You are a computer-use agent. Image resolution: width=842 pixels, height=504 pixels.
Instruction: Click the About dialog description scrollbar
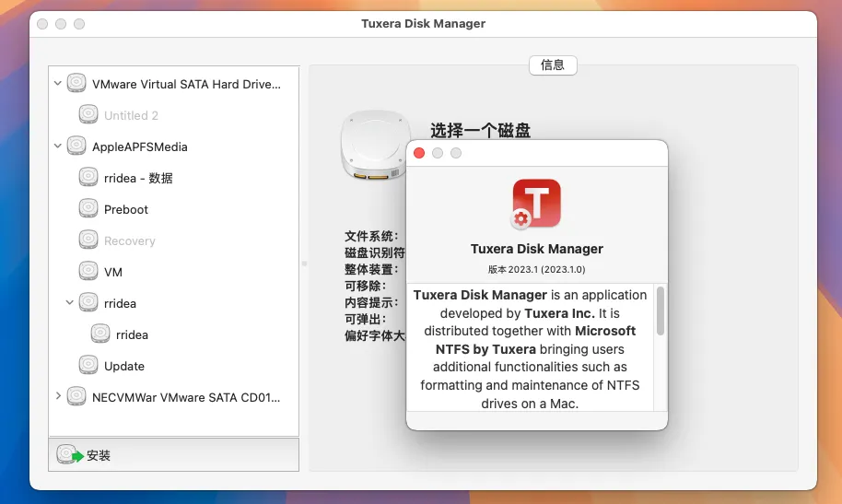661,311
